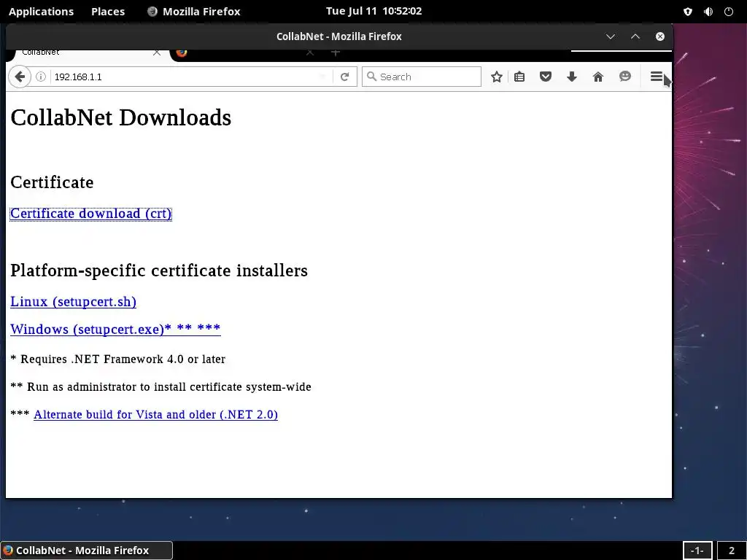This screenshot has width=747, height=560.
Task: Click Platform-specific certificate installers heading
Action: (x=158, y=270)
